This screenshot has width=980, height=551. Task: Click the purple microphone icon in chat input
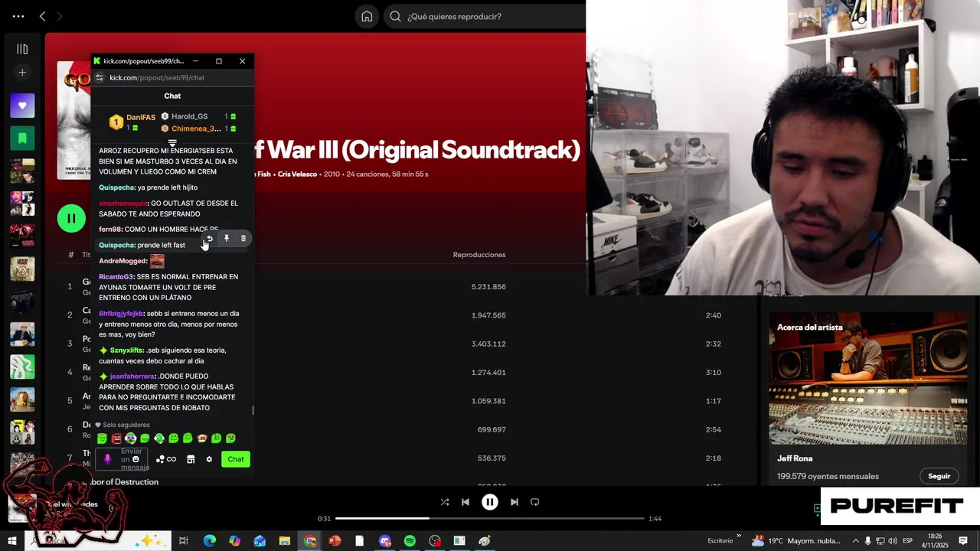(107, 459)
